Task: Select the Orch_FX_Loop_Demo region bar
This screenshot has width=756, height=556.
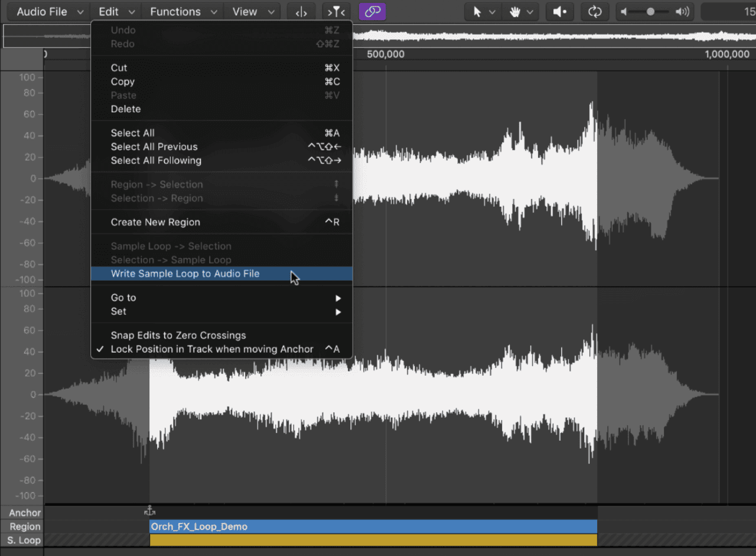Action: (373, 526)
